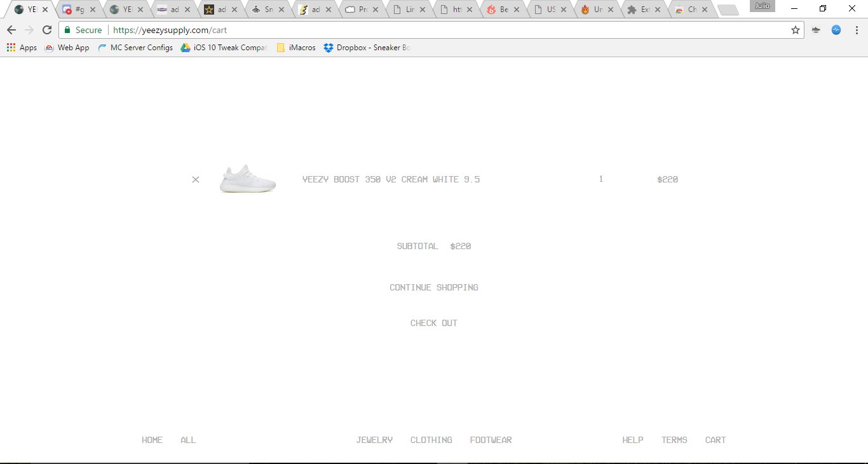This screenshot has height=464, width=868.
Task: Remove the Yeezy Boost item with X icon
Action: click(x=196, y=180)
